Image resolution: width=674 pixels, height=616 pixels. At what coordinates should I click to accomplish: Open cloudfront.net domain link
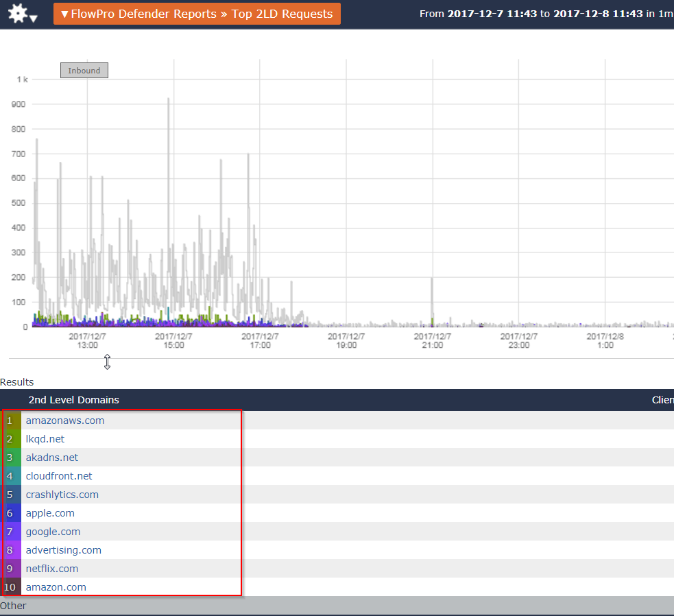point(59,476)
